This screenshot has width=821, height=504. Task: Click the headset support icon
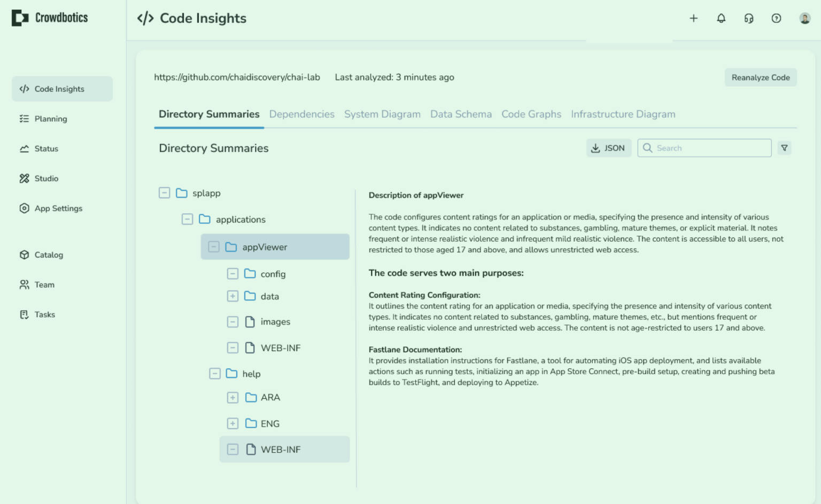(x=748, y=18)
